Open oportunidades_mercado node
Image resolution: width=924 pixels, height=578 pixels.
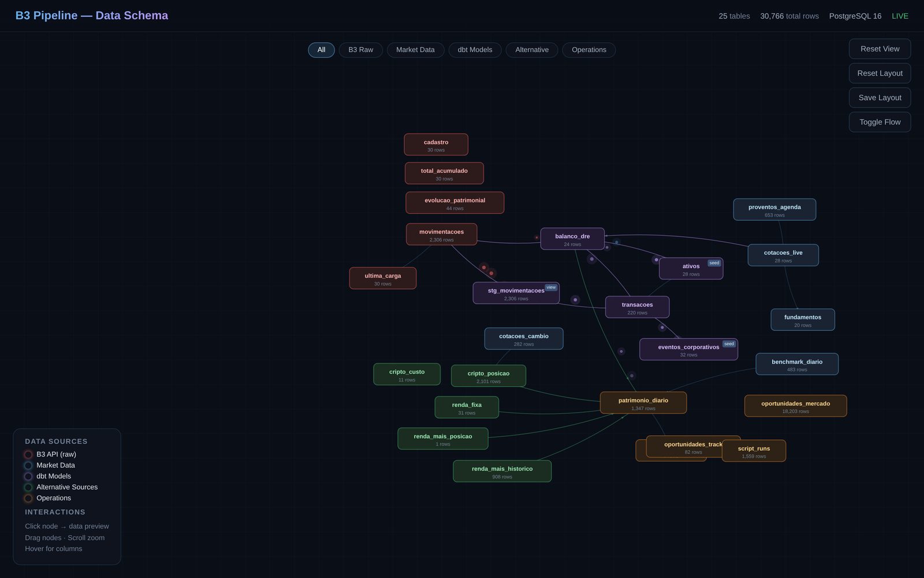(795, 406)
